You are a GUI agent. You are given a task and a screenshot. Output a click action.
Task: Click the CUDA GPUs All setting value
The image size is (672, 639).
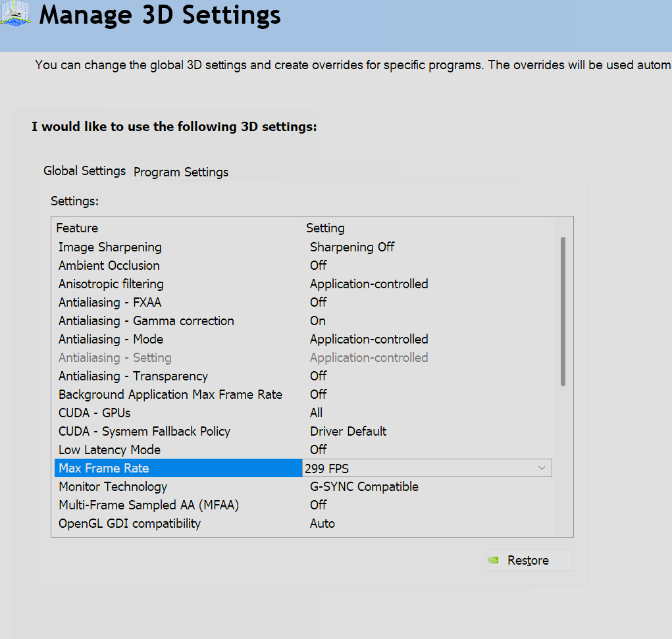(x=317, y=413)
